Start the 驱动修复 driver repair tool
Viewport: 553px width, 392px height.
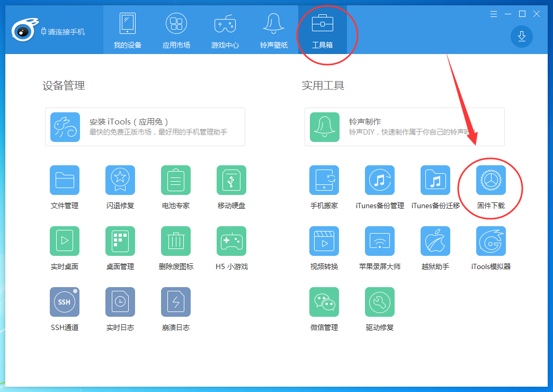pos(379,302)
